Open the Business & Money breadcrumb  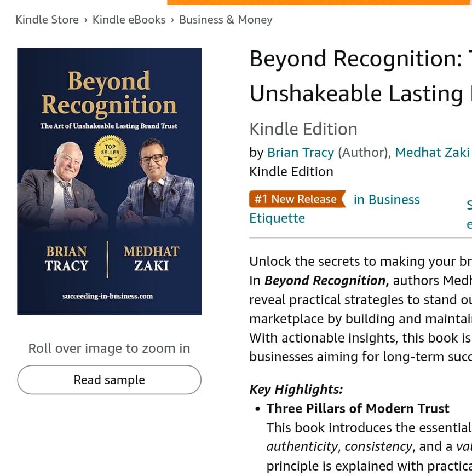click(226, 19)
